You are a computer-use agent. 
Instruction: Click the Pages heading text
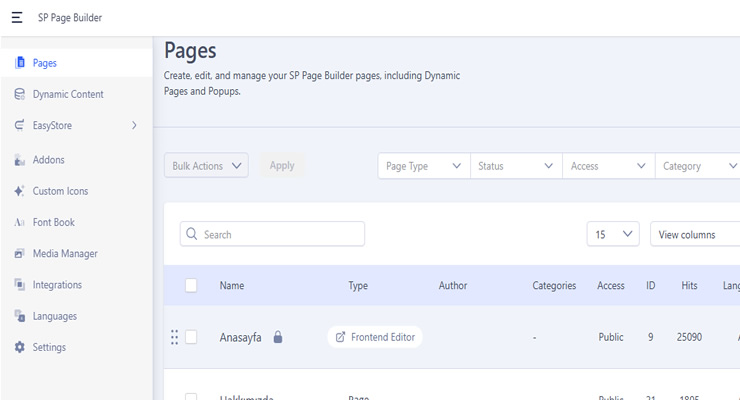(x=190, y=51)
